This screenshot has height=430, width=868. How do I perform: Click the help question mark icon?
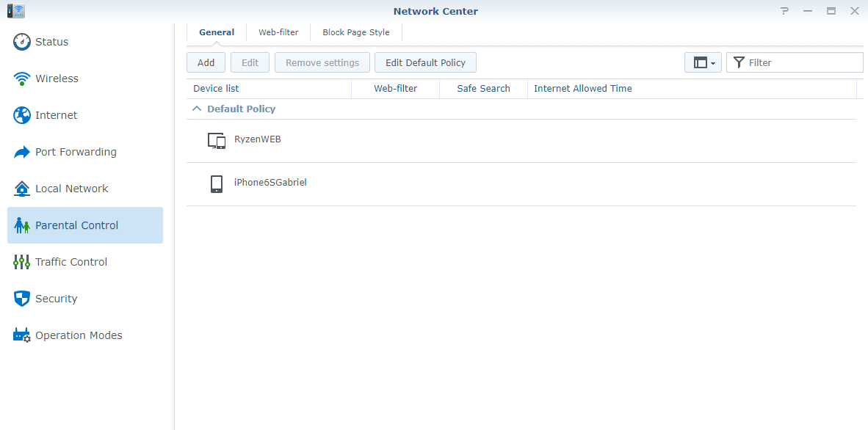coord(785,11)
